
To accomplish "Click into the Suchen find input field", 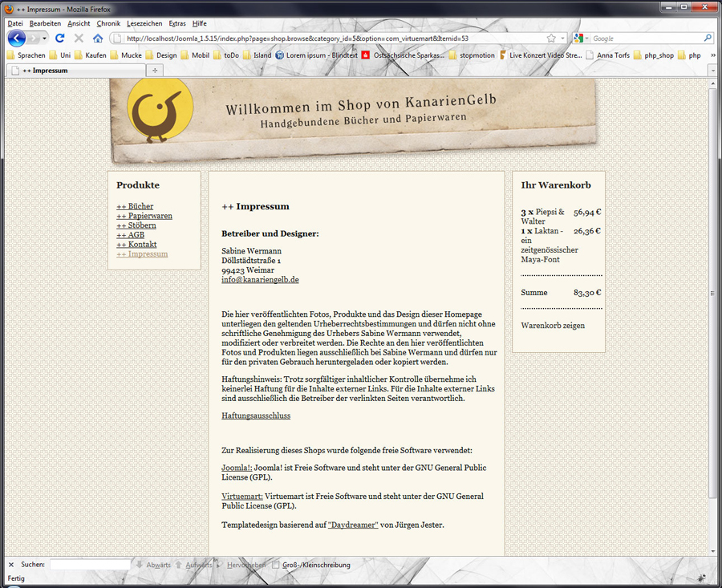I will [x=90, y=565].
